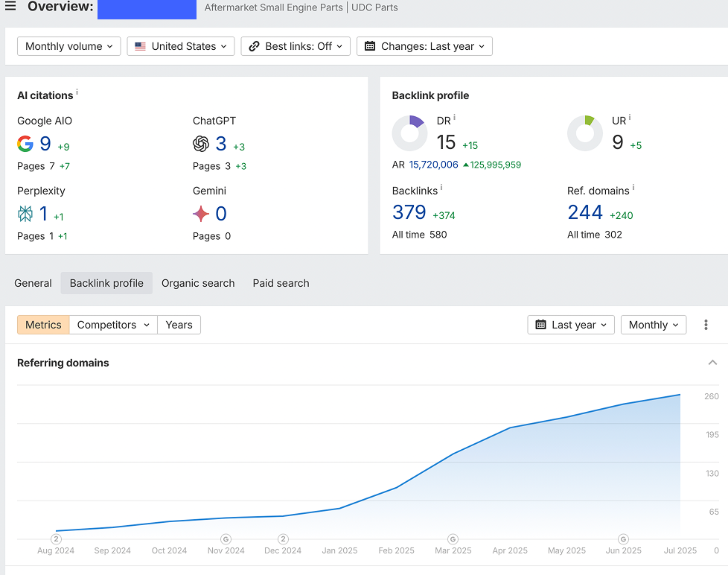Open the Best links: Off dropdown
728x575 pixels.
click(x=296, y=46)
